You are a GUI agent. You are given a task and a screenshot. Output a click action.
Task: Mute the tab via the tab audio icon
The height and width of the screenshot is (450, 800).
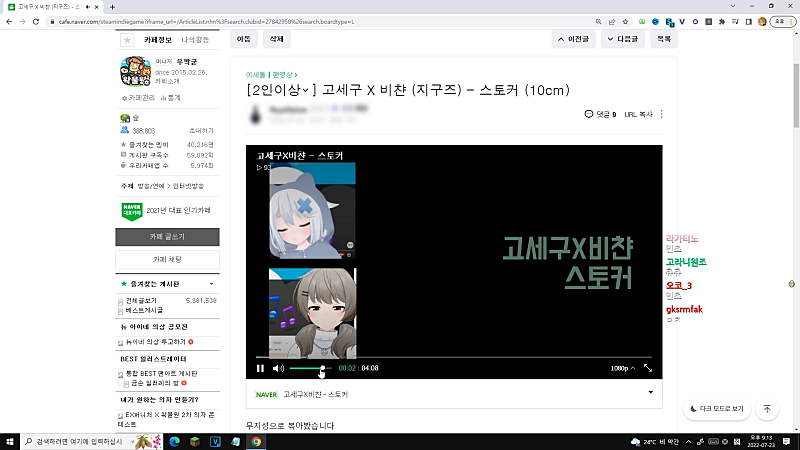tap(88, 7)
